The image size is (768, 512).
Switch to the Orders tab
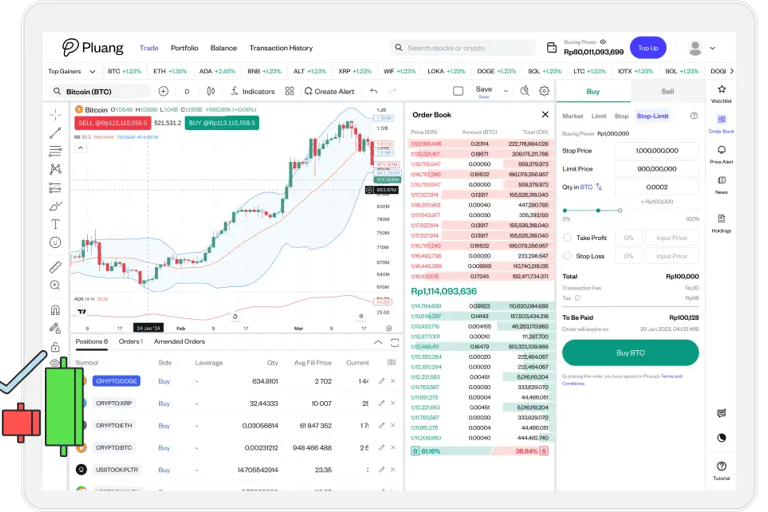pyautogui.click(x=131, y=341)
